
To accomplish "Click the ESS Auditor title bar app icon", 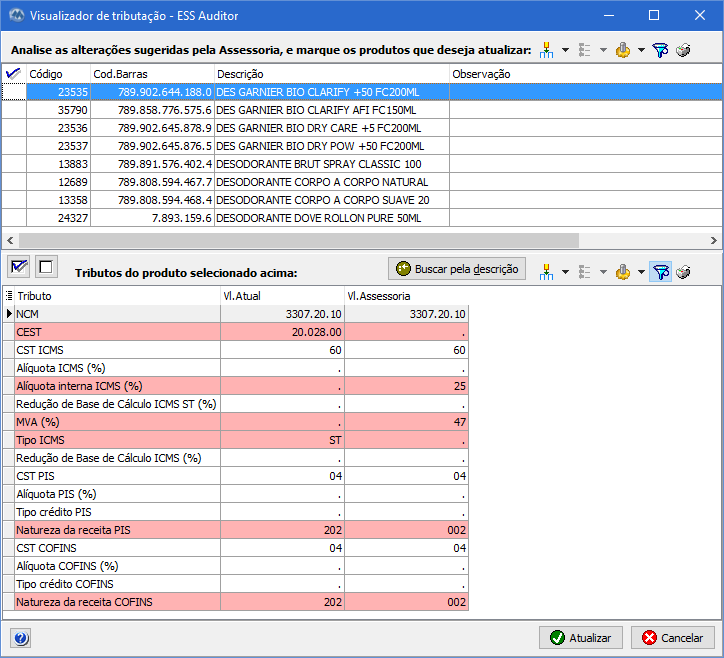I will point(16,16).
